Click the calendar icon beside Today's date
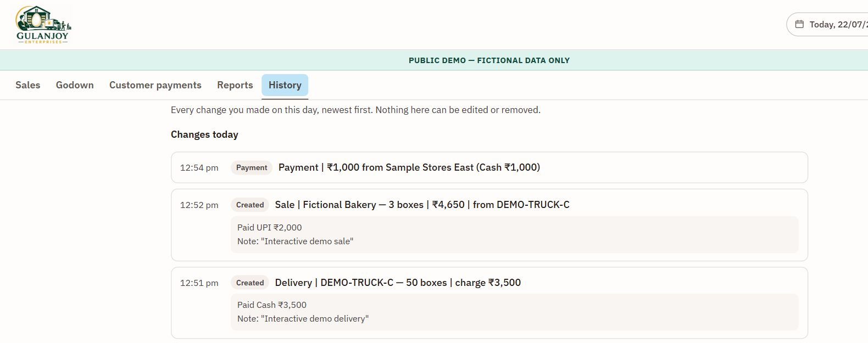The height and width of the screenshot is (343, 868). coord(799,24)
